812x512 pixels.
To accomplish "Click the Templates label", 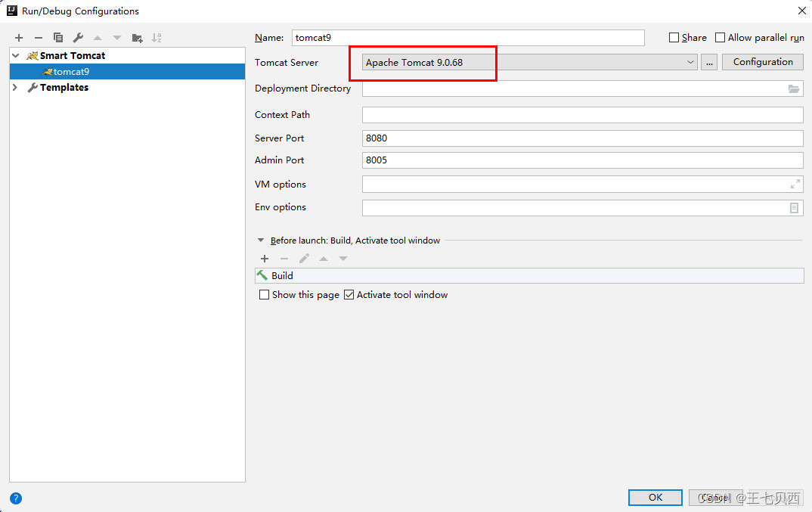I will (64, 88).
